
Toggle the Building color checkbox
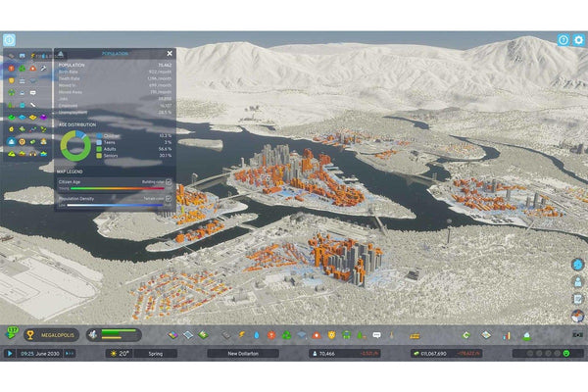click(x=169, y=182)
